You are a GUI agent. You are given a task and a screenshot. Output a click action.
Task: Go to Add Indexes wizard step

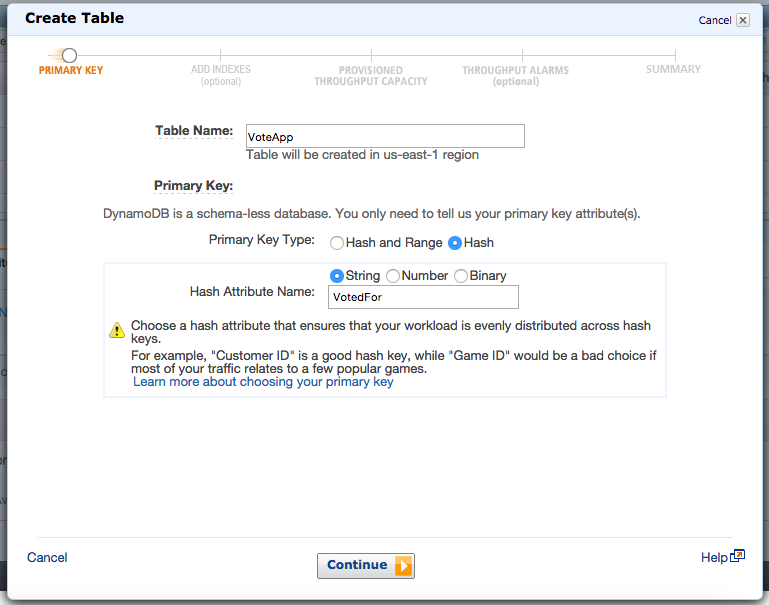[x=221, y=75]
